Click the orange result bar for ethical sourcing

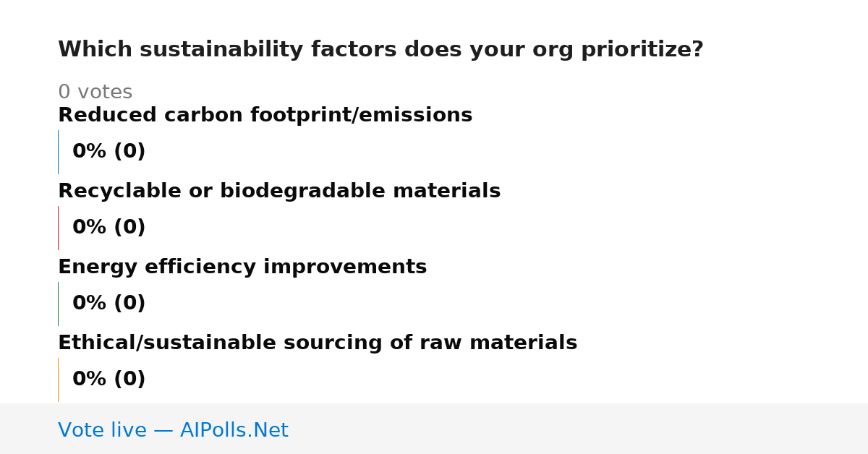(58, 380)
